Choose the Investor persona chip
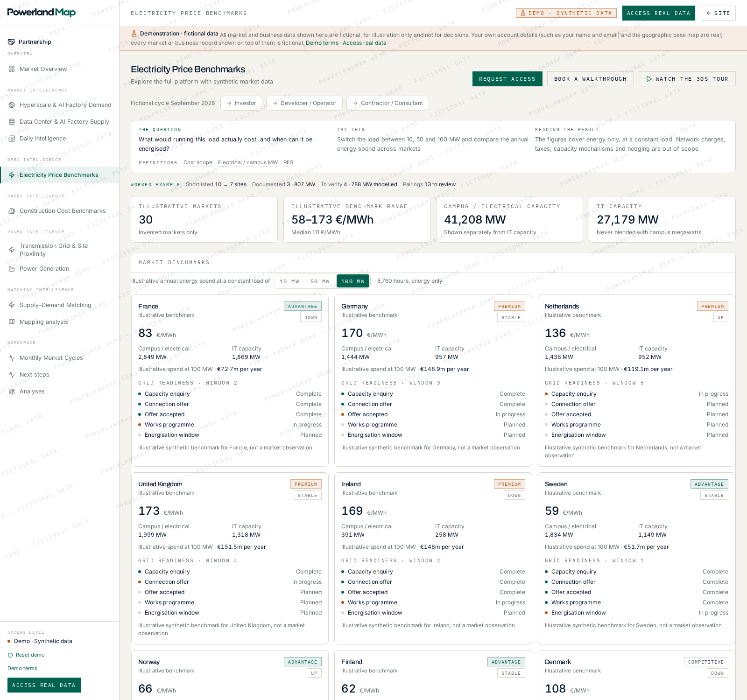The image size is (747, 700). click(241, 103)
